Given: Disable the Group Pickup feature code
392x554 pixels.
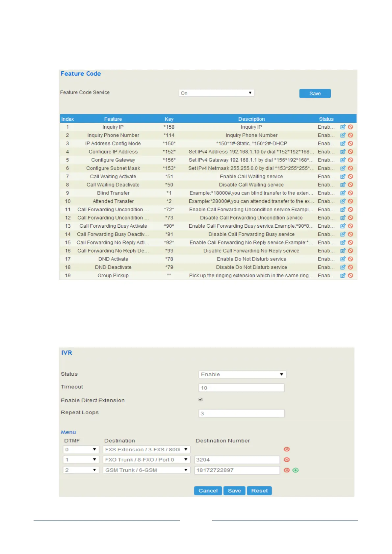Looking at the screenshot, I should click(351, 275).
